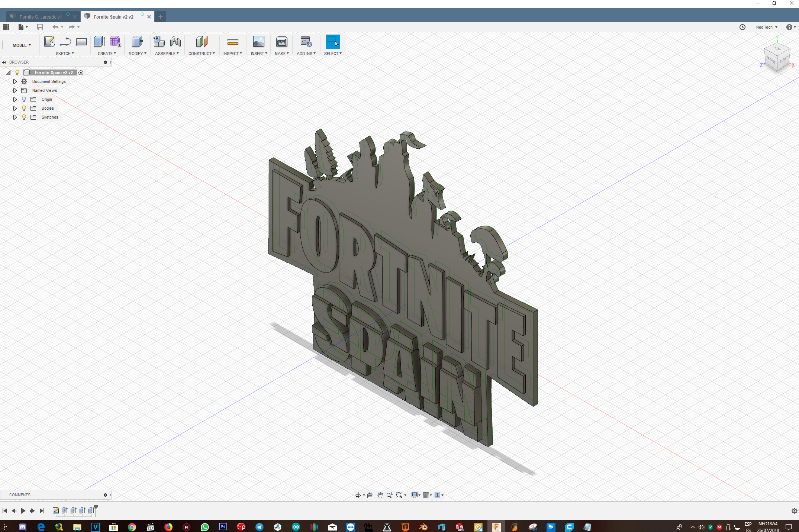Expand the Bodies tree node
This screenshot has height=532, width=799.
click(15, 108)
